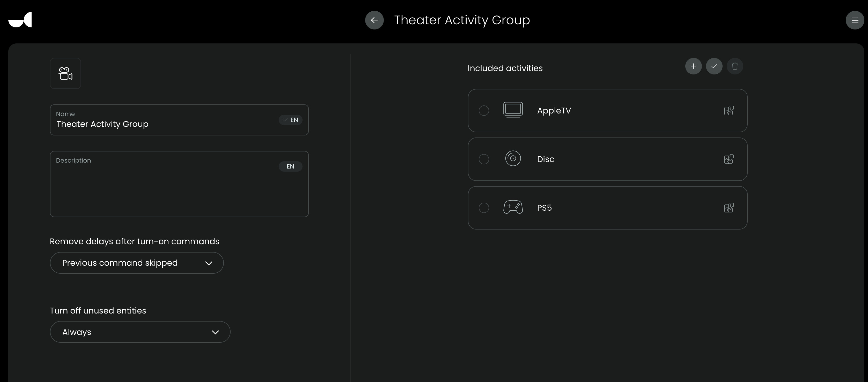Click the Disc activity icon
868x382 pixels.
click(513, 158)
